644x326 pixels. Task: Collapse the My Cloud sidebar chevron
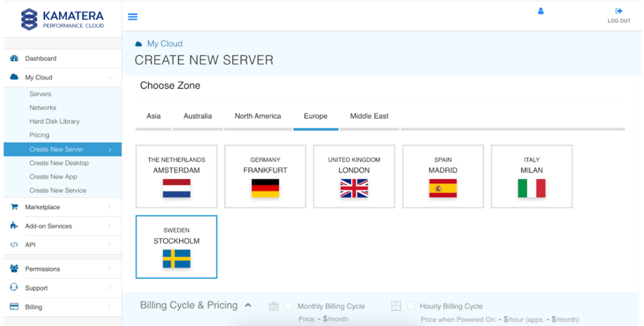click(x=109, y=77)
